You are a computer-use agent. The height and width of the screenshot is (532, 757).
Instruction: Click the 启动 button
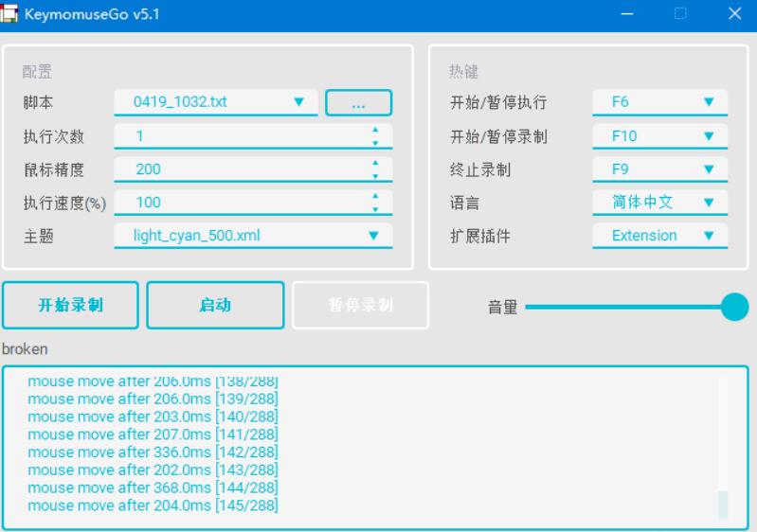215,306
